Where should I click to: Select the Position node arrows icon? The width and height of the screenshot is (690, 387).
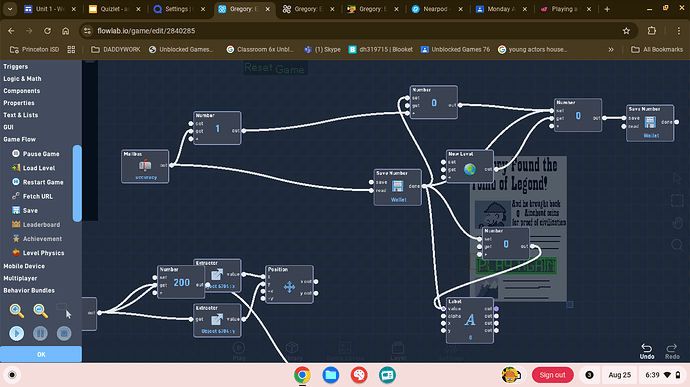(x=289, y=287)
